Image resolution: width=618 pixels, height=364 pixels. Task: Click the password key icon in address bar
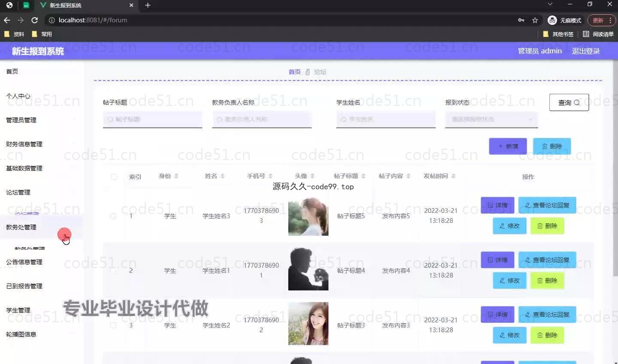[521, 20]
